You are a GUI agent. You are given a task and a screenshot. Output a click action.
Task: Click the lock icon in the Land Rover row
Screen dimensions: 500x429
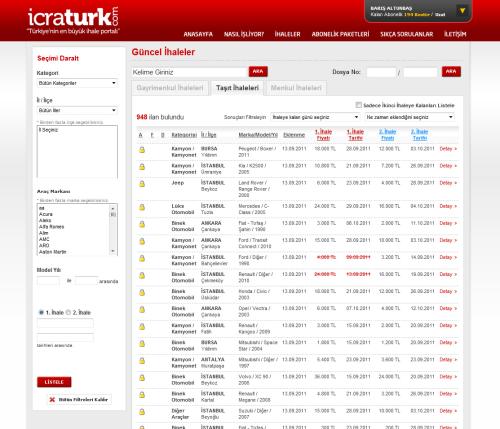[x=142, y=184]
